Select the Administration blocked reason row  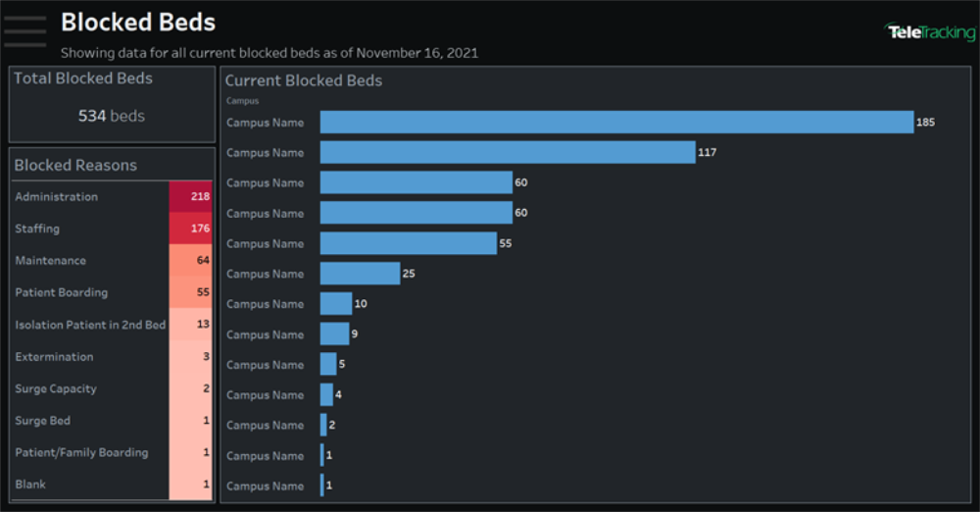coord(112,196)
